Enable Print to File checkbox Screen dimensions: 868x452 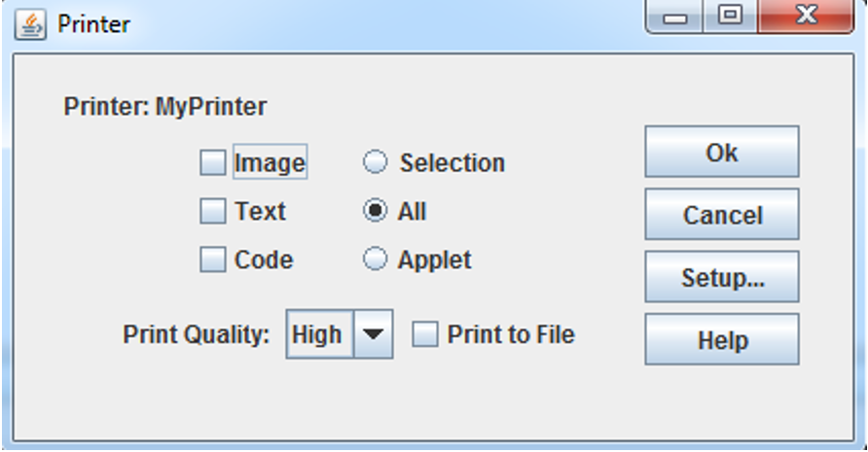pos(425,334)
